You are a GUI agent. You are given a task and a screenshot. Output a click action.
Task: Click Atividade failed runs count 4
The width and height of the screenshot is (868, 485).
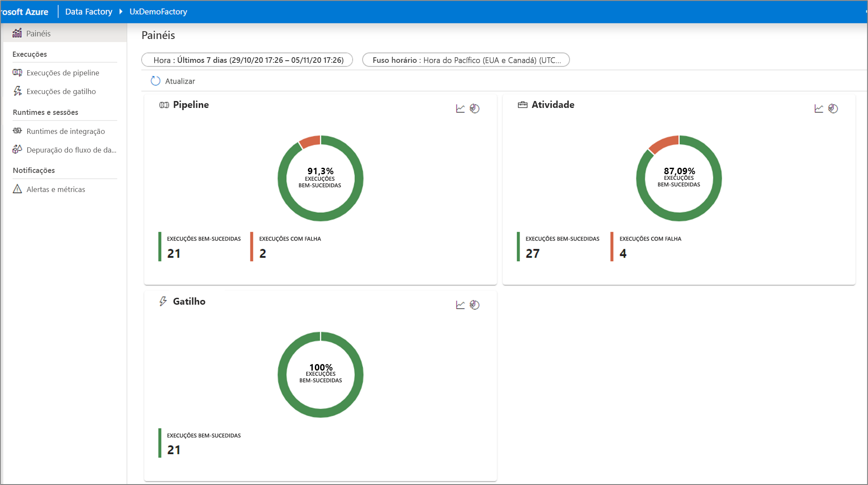point(623,254)
